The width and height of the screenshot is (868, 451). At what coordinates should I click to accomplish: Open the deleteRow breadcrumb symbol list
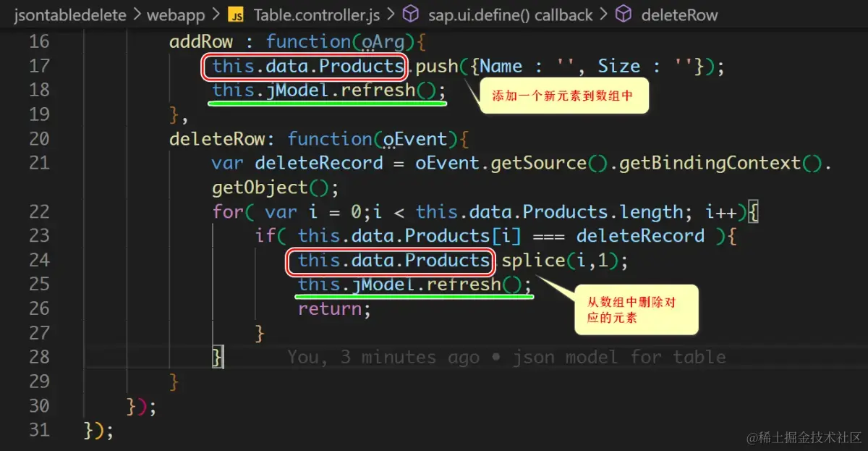point(679,14)
